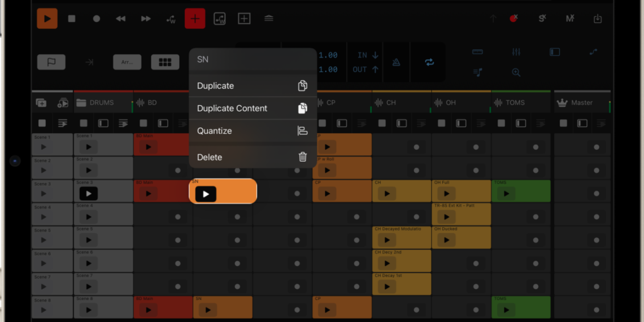
Task: Click the magnifier zoom icon
Action: [516, 72]
